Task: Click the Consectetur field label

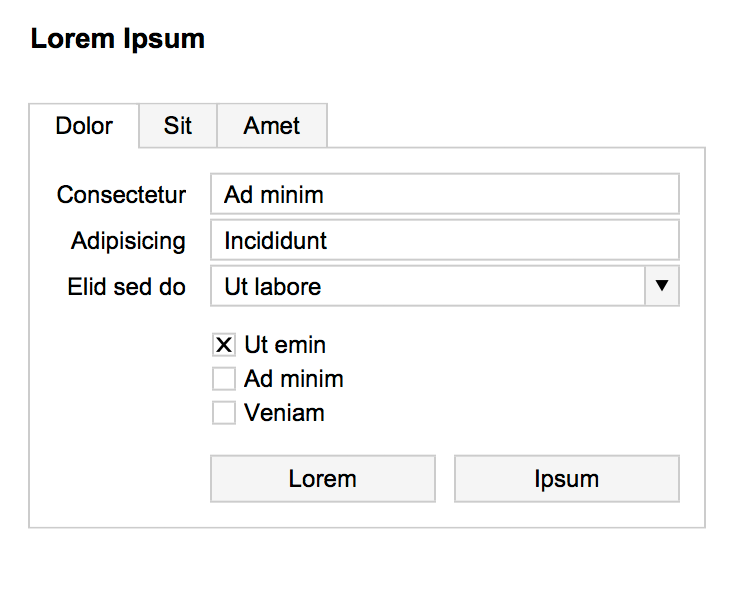Action: 121,195
